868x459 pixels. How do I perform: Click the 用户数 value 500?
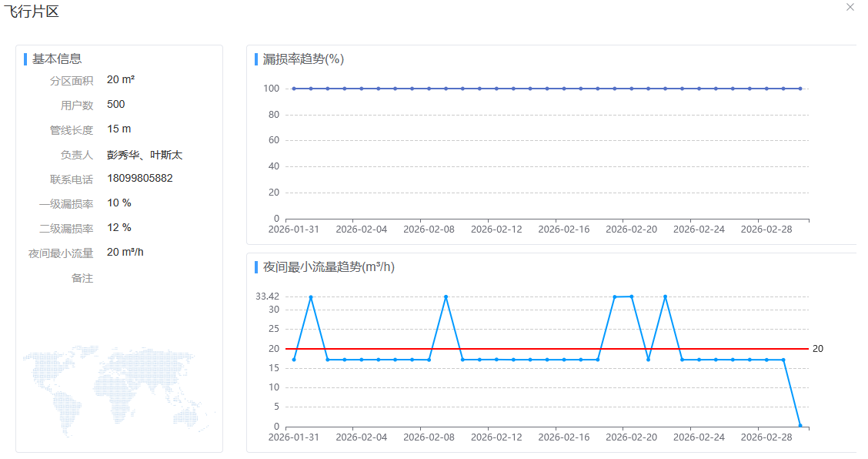(x=116, y=105)
